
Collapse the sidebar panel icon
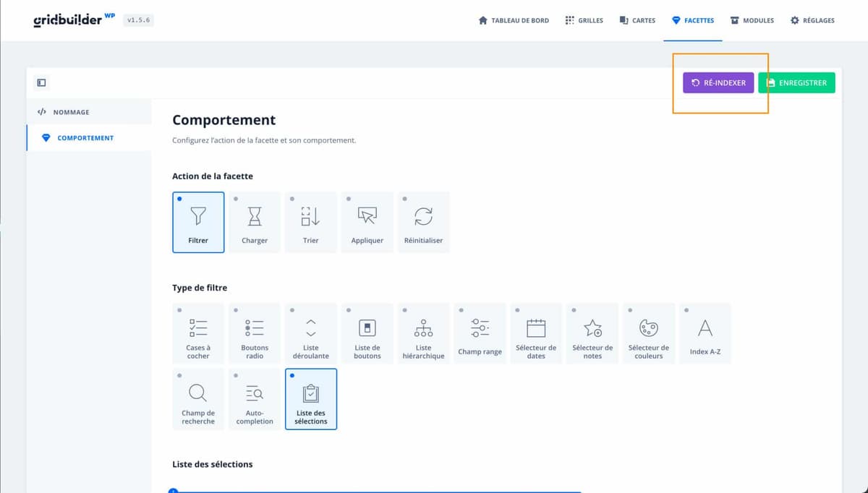click(x=41, y=83)
